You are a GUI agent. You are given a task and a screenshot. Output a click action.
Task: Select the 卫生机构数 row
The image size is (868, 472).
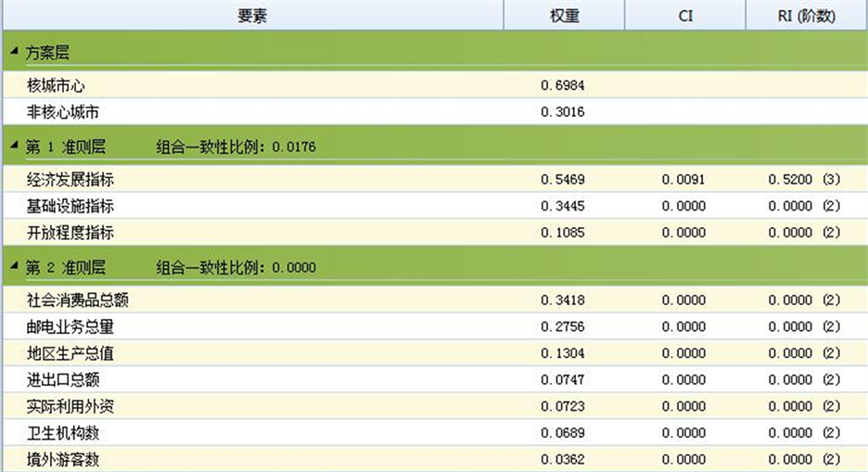(x=63, y=433)
